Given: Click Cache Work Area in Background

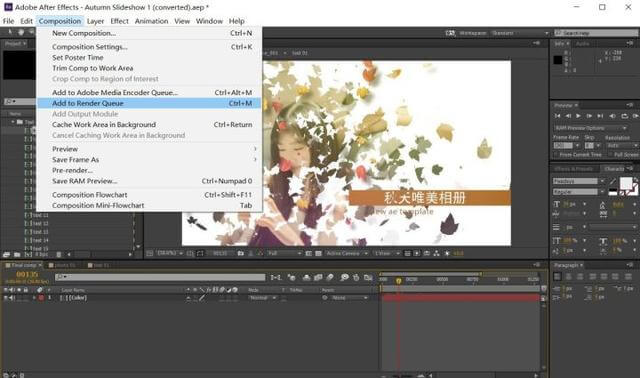Looking at the screenshot, I should pyautogui.click(x=149, y=125).
